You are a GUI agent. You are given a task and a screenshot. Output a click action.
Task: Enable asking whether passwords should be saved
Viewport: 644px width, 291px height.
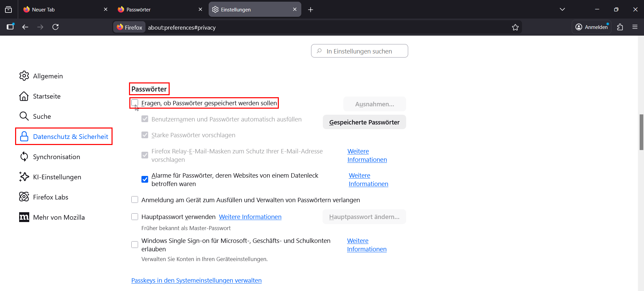pyautogui.click(x=135, y=103)
